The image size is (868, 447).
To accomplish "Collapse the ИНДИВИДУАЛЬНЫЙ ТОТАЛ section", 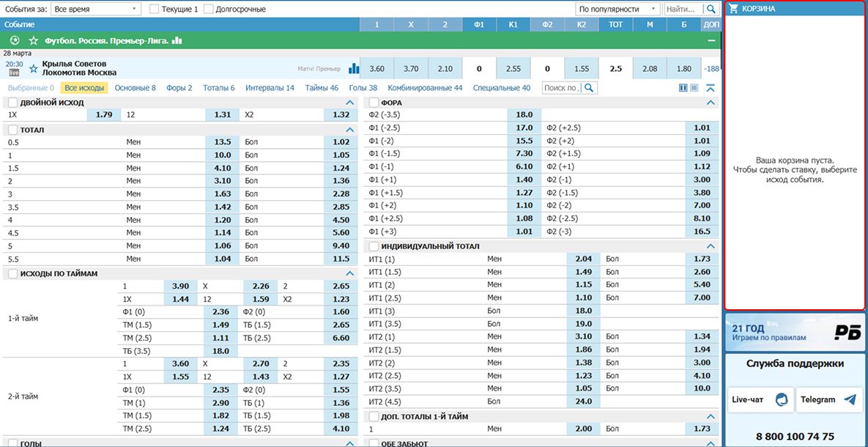I will pyautogui.click(x=710, y=246).
